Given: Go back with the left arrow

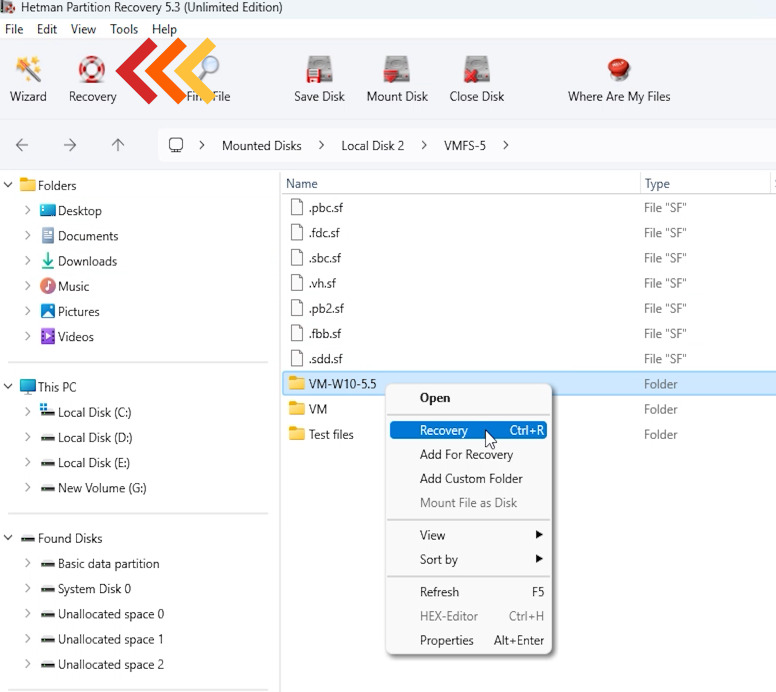Looking at the screenshot, I should (22, 145).
